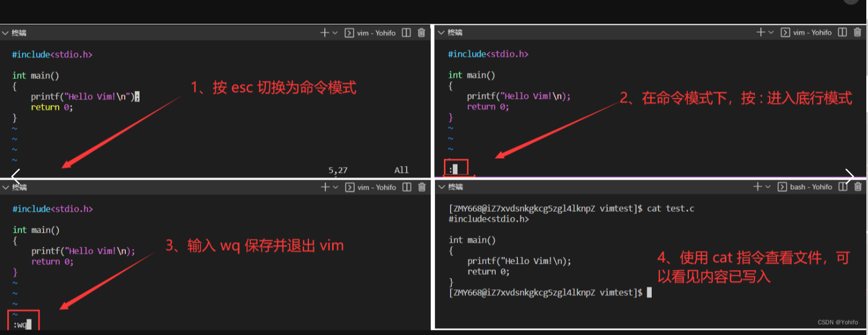This screenshot has width=868, height=335.
Task: Select vim - Yohifo label in the colon-prompt pane
Action: click(813, 32)
